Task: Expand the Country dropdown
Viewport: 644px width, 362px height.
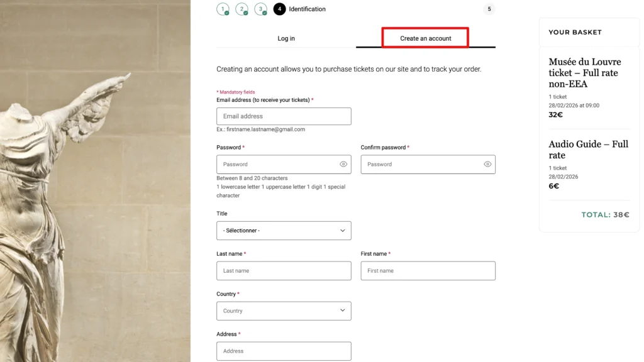Action: pos(284,311)
